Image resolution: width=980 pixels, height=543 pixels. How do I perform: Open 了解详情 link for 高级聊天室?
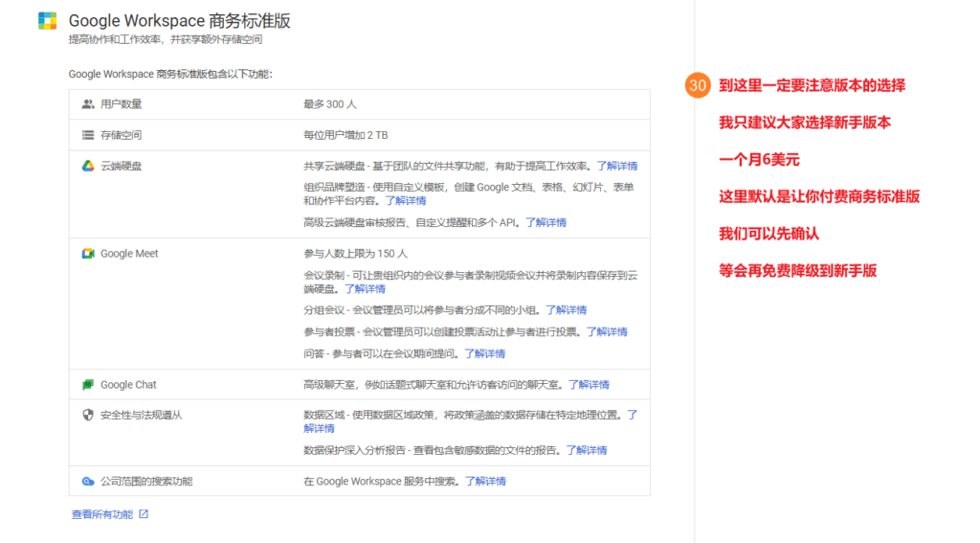[x=589, y=385]
